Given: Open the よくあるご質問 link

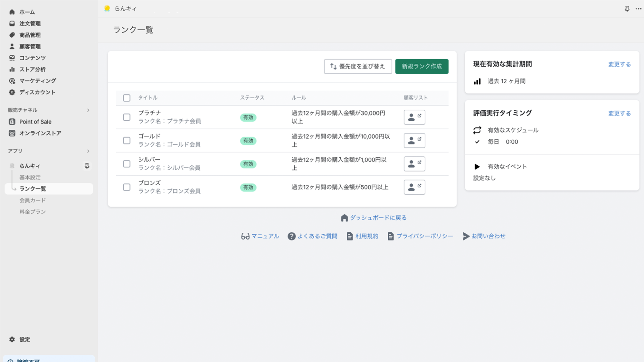Looking at the screenshot, I should click(x=317, y=236).
